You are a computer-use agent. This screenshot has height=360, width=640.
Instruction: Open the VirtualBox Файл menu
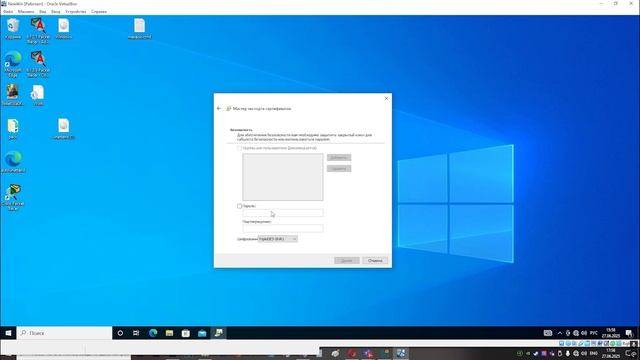pos(8,11)
